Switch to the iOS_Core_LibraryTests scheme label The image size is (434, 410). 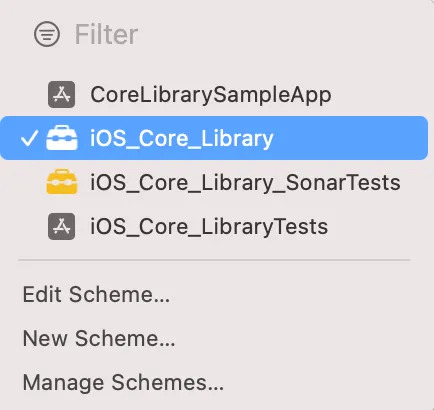tap(209, 227)
